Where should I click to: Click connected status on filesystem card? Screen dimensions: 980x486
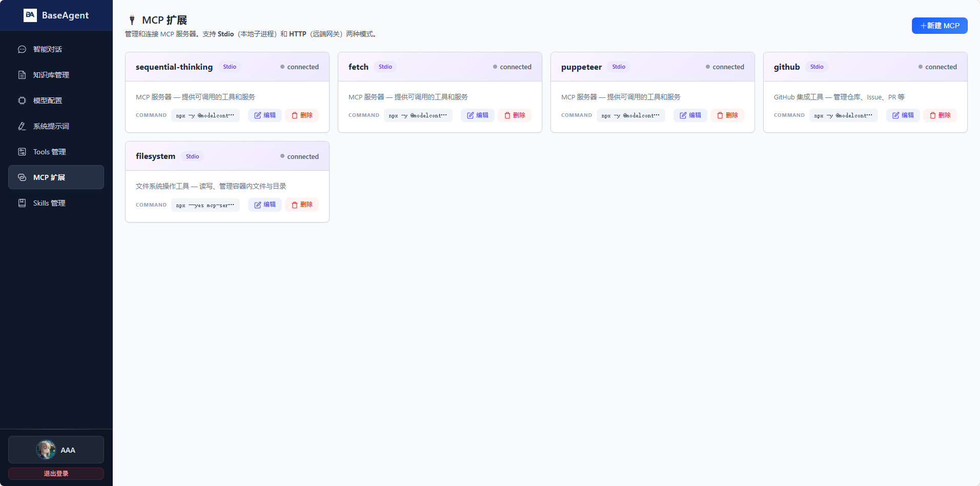click(299, 156)
